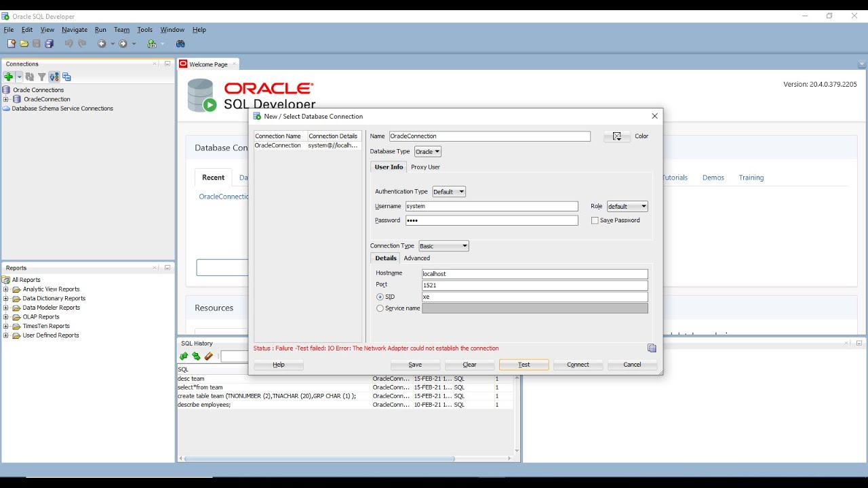The image size is (868, 488).
Task: Click the Cancel button
Action: [x=632, y=365]
